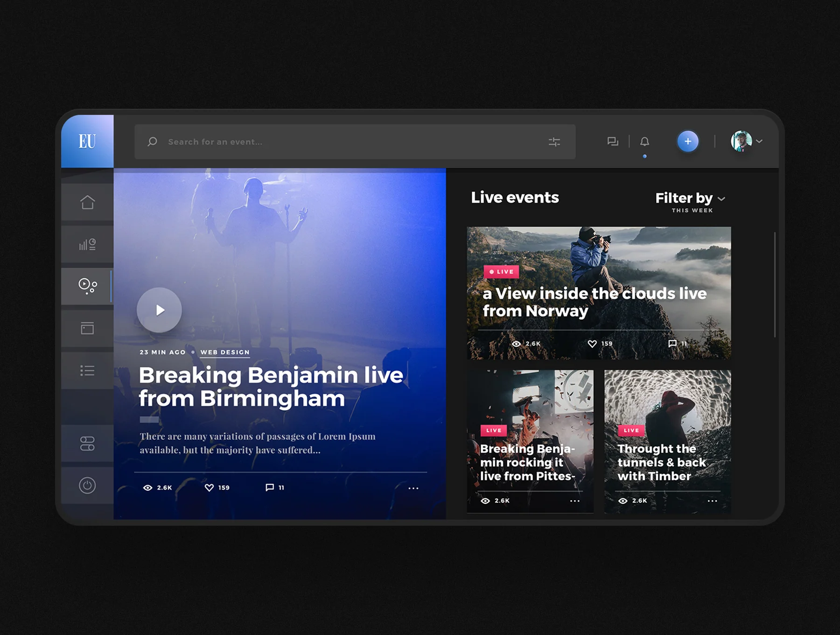
Task: Open the list sidebar icon
Action: (87, 370)
